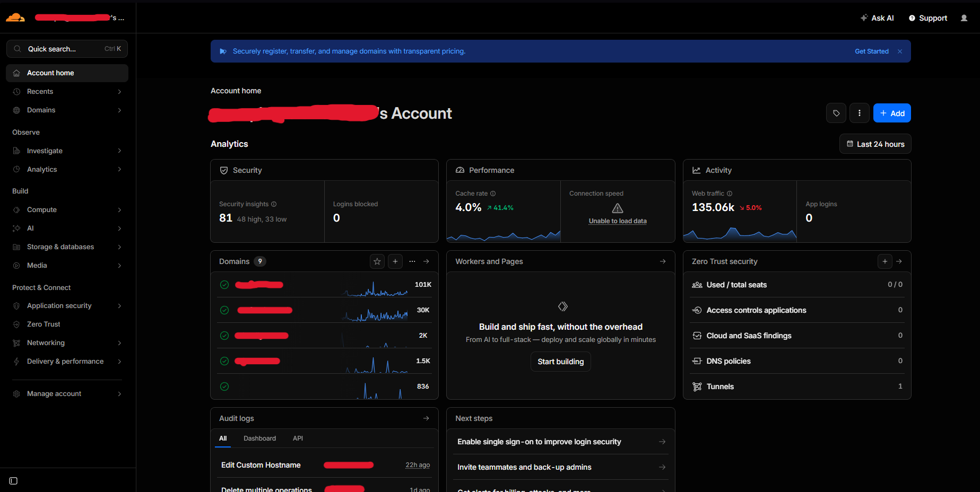
Task: Click the Web traffic 135.06k value
Action: click(713, 207)
